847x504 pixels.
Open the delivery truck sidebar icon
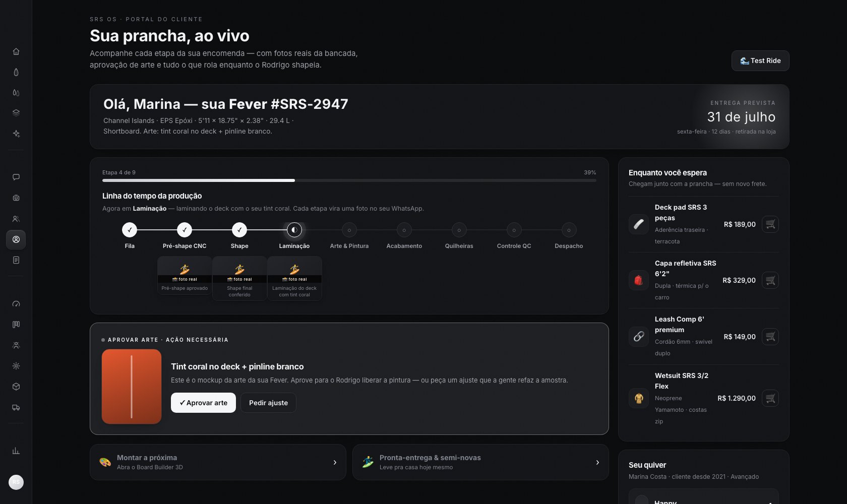tap(16, 407)
